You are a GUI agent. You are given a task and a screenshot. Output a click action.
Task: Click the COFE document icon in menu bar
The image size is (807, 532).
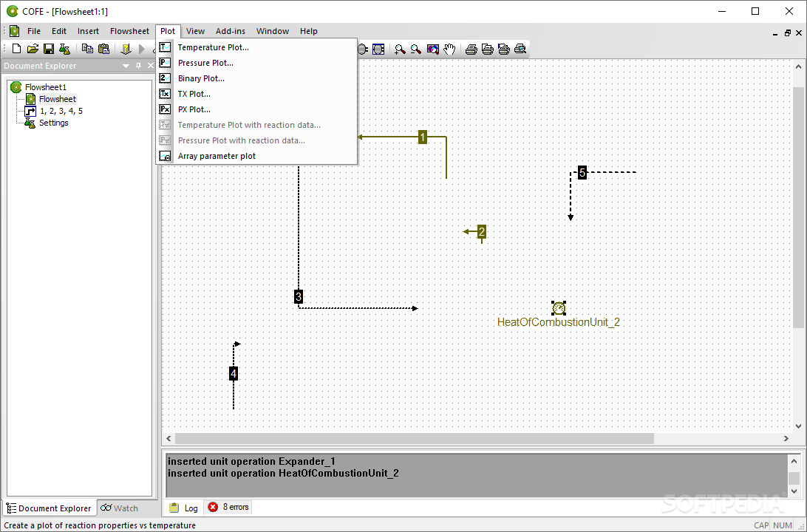pyautogui.click(x=15, y=31)
